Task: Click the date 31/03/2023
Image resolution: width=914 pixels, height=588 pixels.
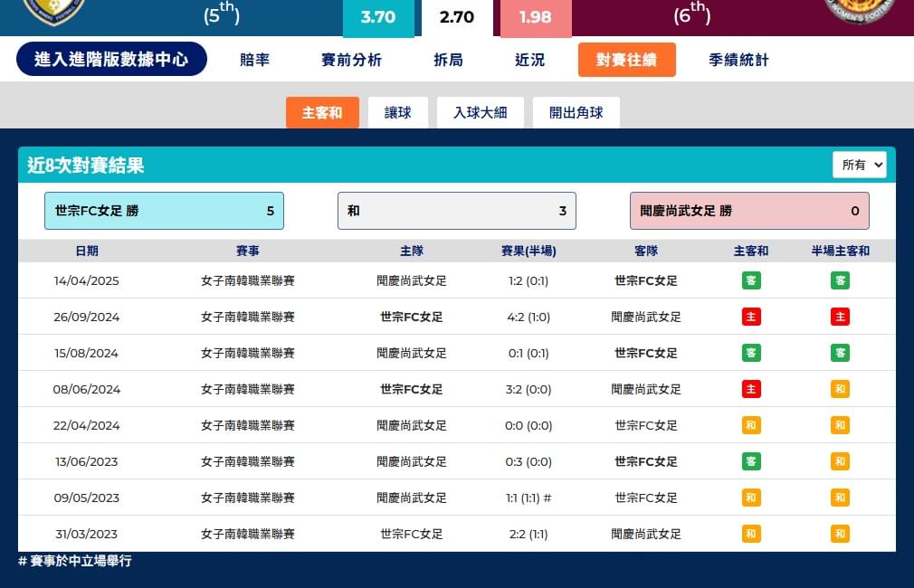Action: (86, 534)
